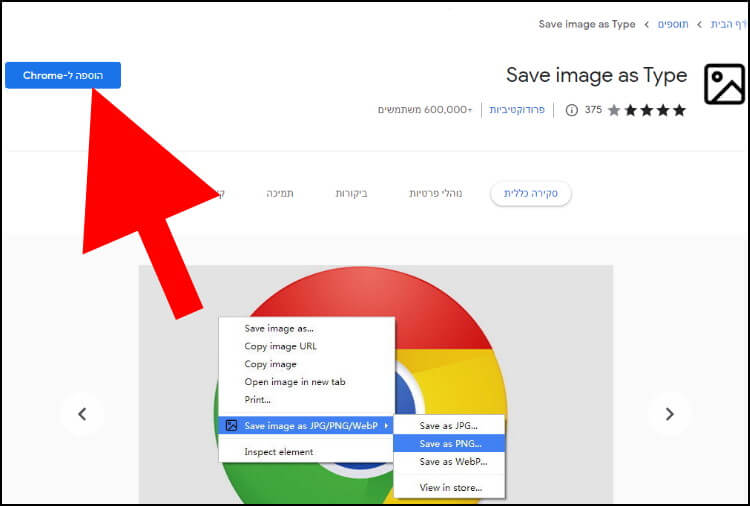Open the 'דף הבית' breadcrumb link
The height and width of the screenshot is (506, 750).
coord(728,24)
